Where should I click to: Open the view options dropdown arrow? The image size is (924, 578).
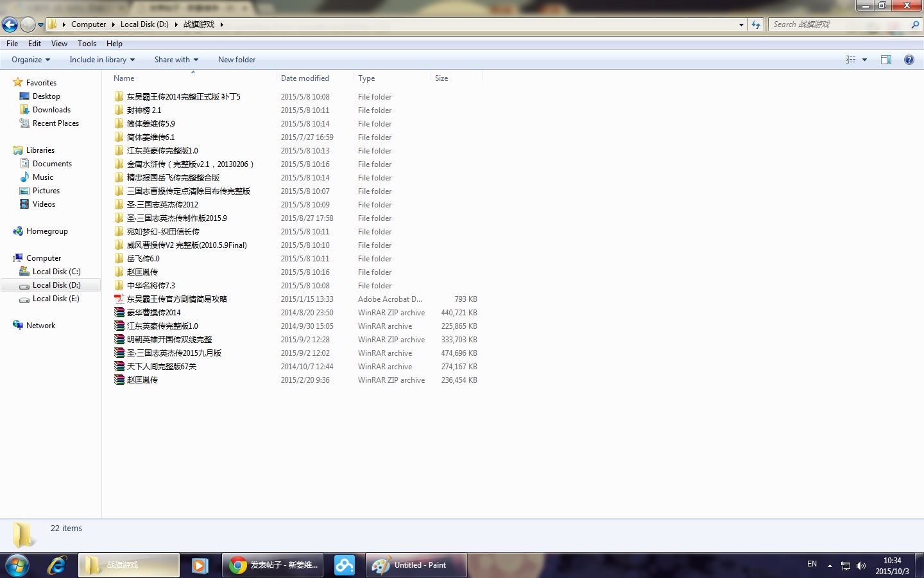click(x=864, y=60)
